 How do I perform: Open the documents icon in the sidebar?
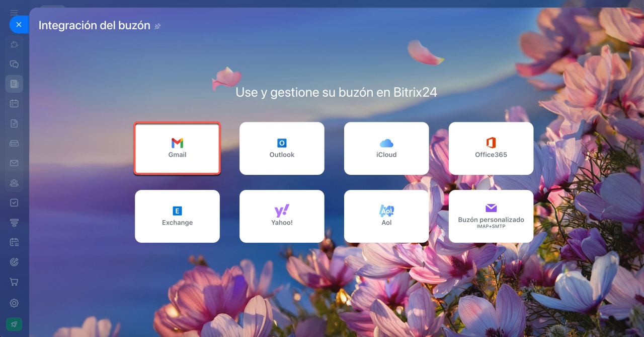pyautogui.click(x=14, y=123)
